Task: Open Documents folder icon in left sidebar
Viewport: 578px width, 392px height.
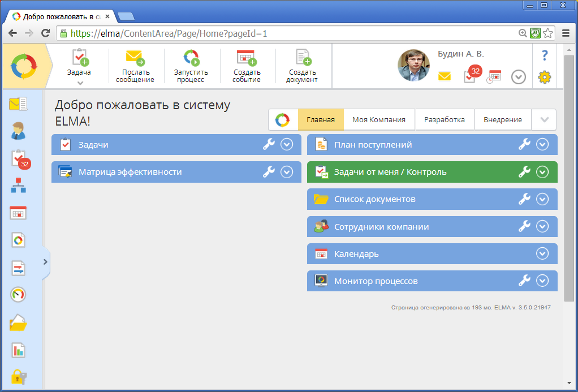Action: (x=18, y=322)
